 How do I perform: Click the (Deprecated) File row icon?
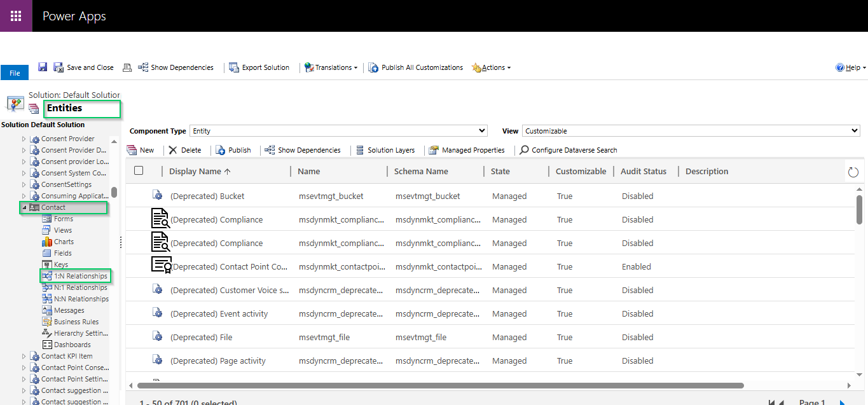[157, 336]
